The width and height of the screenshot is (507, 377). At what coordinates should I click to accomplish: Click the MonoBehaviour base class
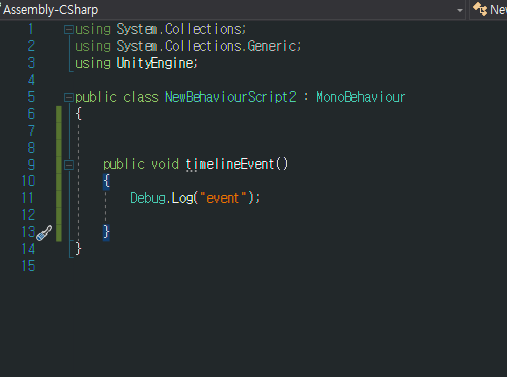(360, 97)
